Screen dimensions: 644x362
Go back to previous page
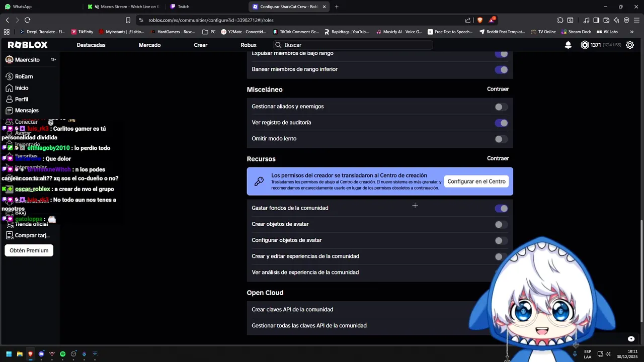click(x=7, y=20)
